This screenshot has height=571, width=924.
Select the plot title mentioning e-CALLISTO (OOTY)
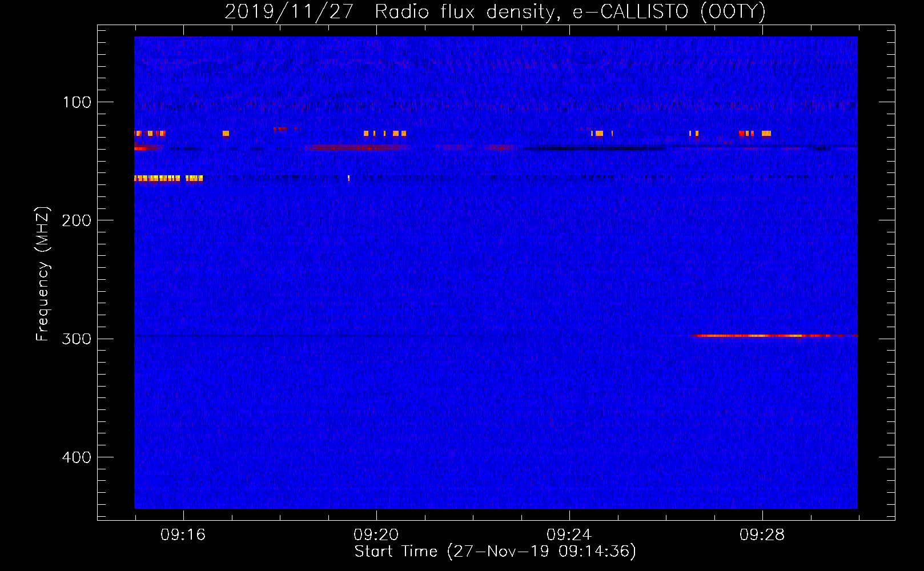pyautogui.click(x=495, y=11)
